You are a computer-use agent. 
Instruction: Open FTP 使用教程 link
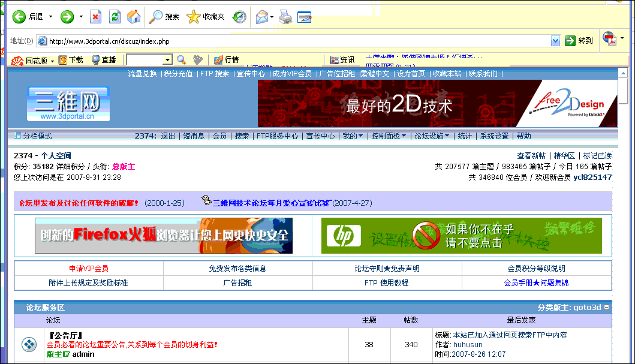(x=386, y=283)
